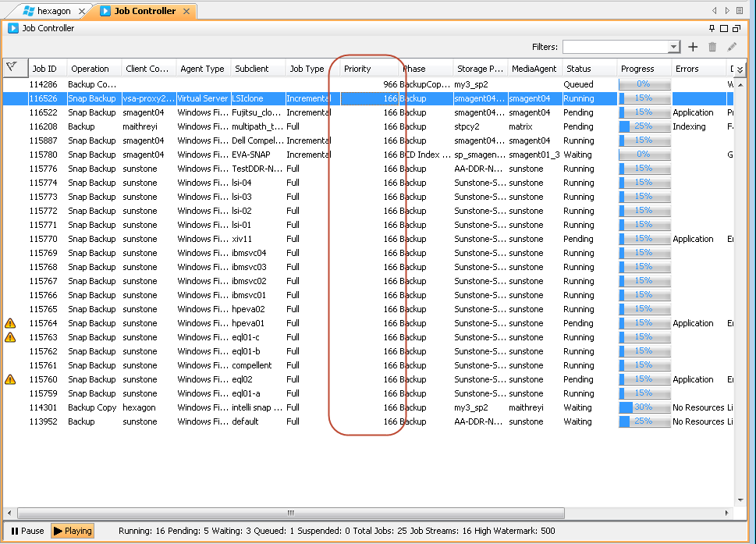Screen dimensions: 756x544
Task: Click the show tab list icon
Action: click(740, 11)
